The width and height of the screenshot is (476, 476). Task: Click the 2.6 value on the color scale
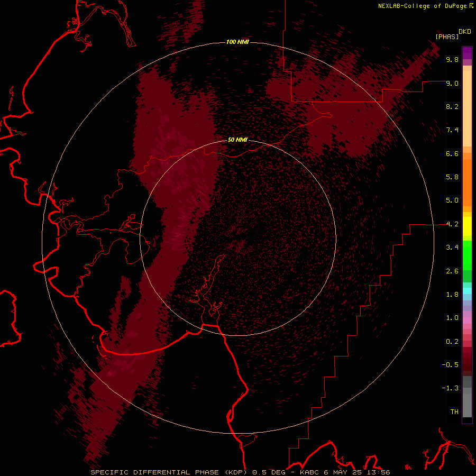pyautogui.click(x=452, y=271)
